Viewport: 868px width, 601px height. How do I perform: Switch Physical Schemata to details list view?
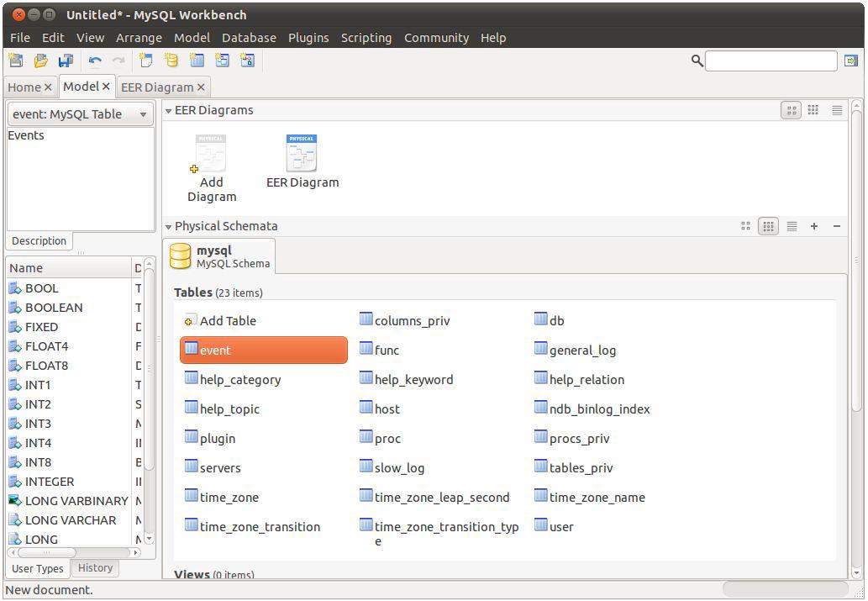click(x=792, y=225)
